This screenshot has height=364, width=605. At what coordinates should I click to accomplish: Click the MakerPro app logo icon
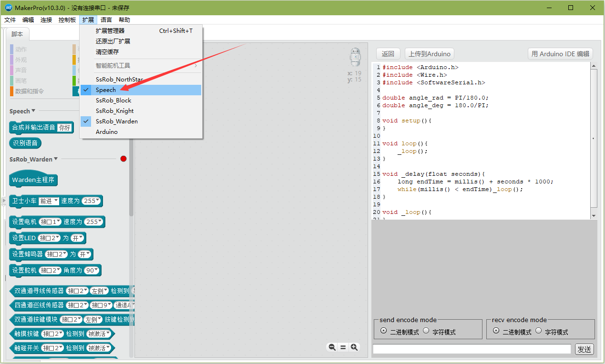(x=8, y=8)
